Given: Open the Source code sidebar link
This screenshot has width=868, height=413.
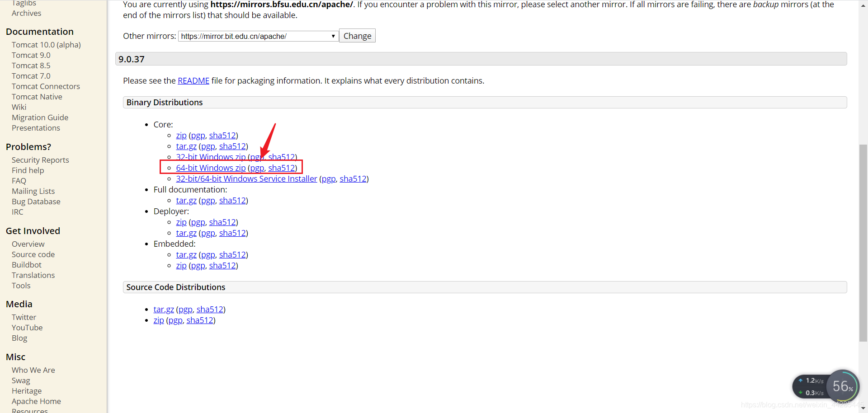Looking at the screenshot, I should (33, 254).
